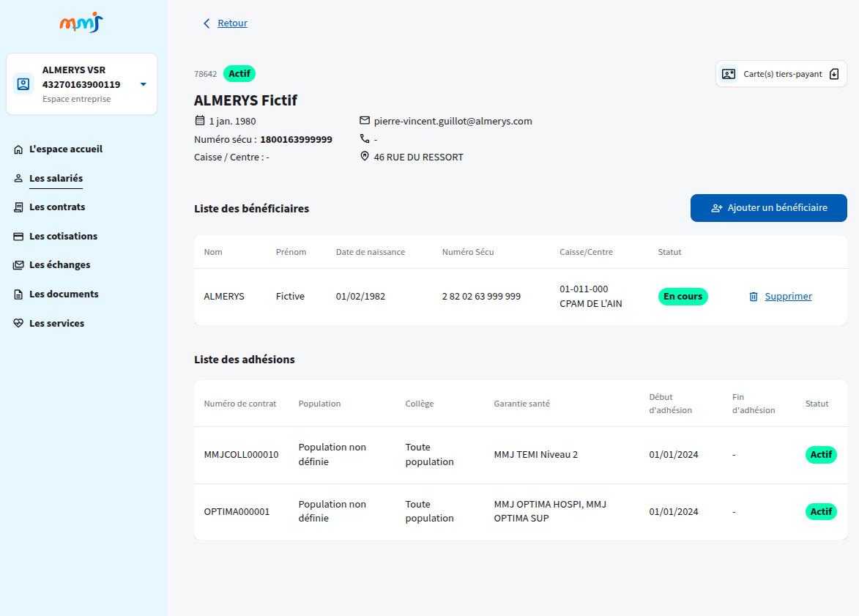Click the green Actif badge near 78642
The image size is (859, 616).
coord(239,73)
